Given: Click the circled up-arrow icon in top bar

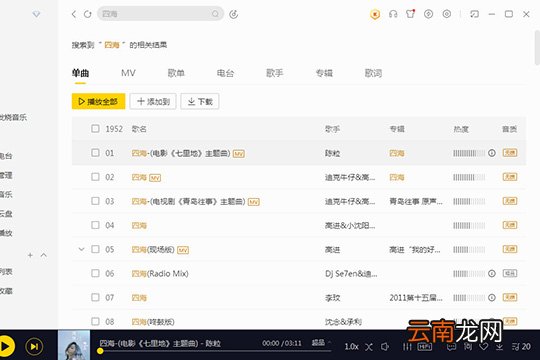Looking at the screenshot, I should coord(428,14).
